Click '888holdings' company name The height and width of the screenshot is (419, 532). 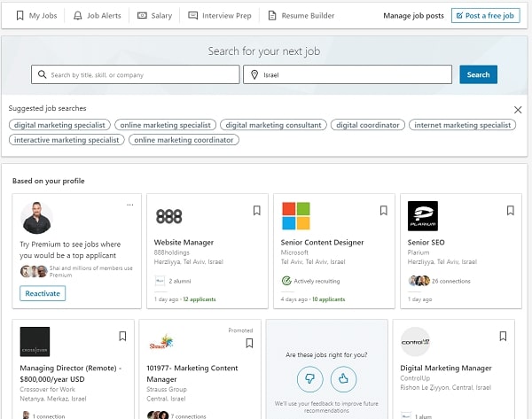pos(172,252)
